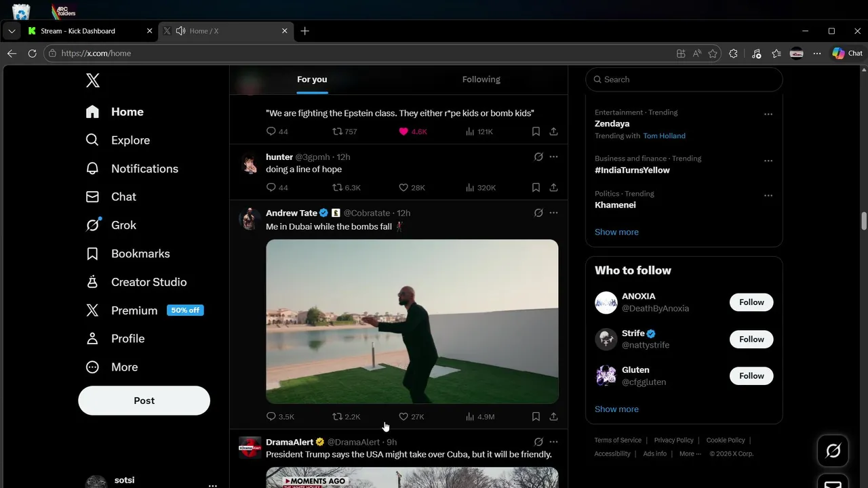Open the floating Grok button
868x488 pixels.
tap(833, 451)
